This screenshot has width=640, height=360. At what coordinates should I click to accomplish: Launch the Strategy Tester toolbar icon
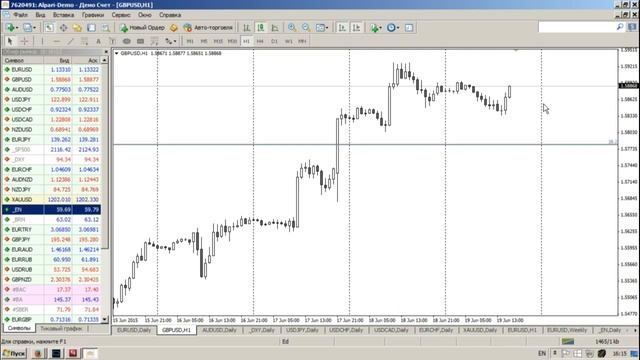106,28
